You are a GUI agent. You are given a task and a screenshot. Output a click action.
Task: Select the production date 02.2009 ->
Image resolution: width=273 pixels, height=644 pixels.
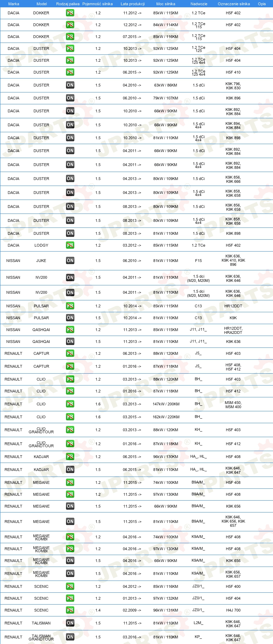tap(132, 610)
